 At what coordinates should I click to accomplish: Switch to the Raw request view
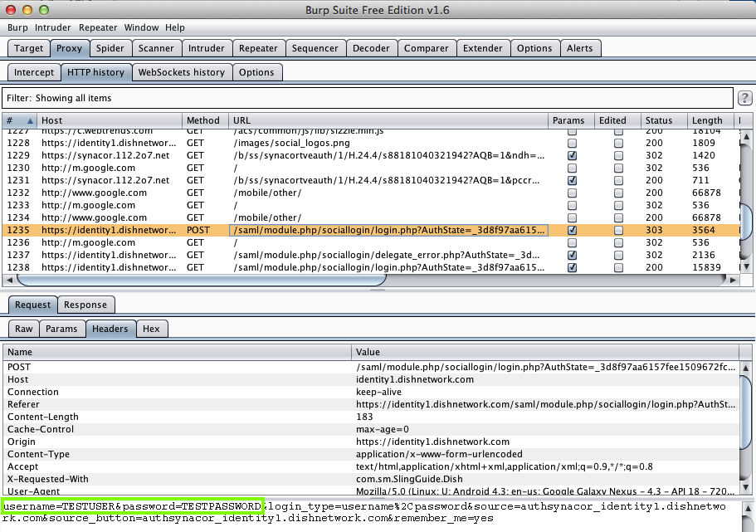tap(24, 329)
